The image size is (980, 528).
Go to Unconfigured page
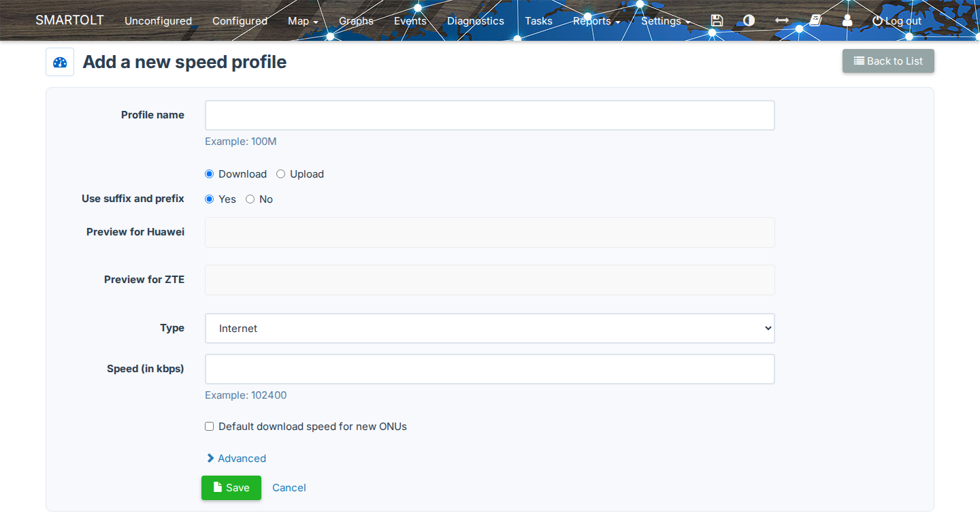[158, 21]
